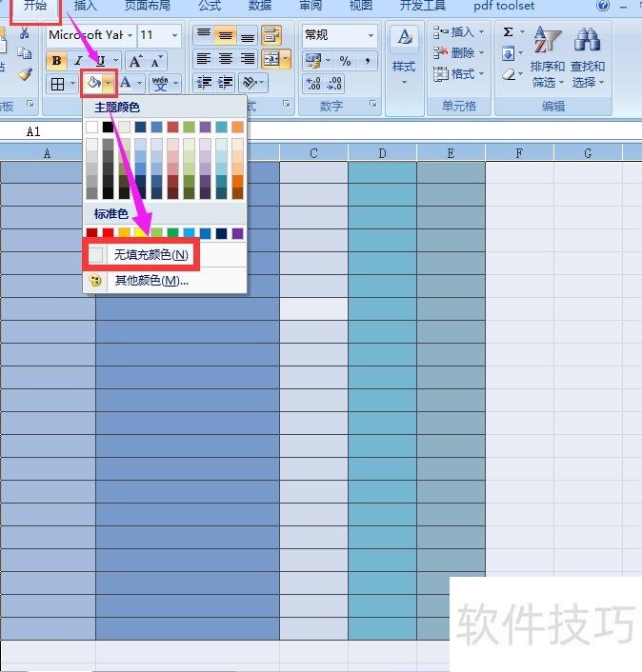The width and height of the screenshot is (642, 672).
Task: Open the font size dropdown
Action: pos(174,35)
